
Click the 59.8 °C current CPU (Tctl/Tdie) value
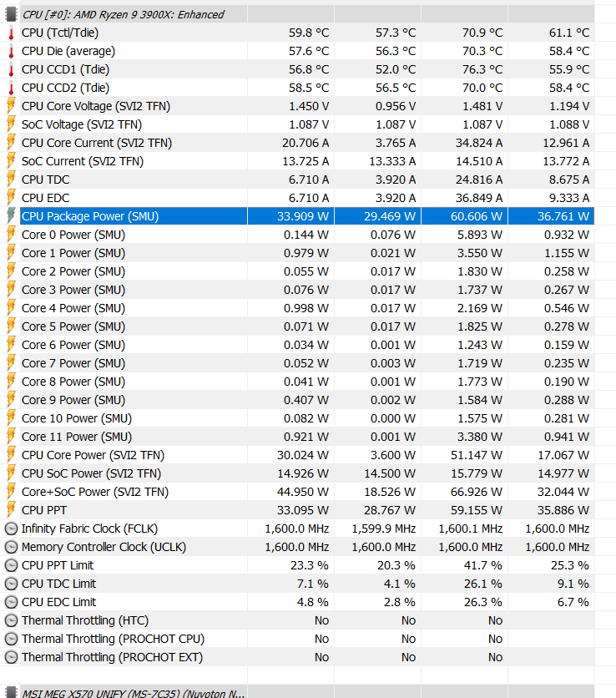309,33
